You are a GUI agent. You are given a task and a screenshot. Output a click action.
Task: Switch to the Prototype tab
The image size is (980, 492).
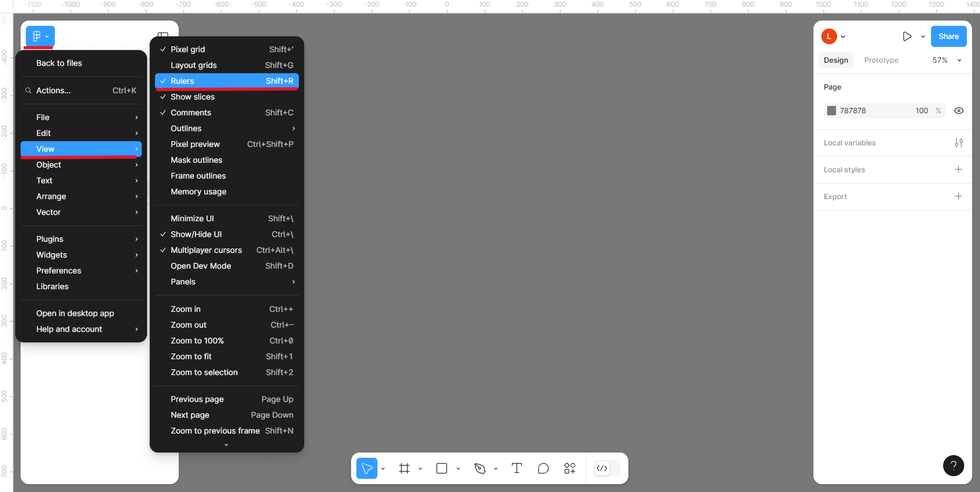[x=881, y=60]
